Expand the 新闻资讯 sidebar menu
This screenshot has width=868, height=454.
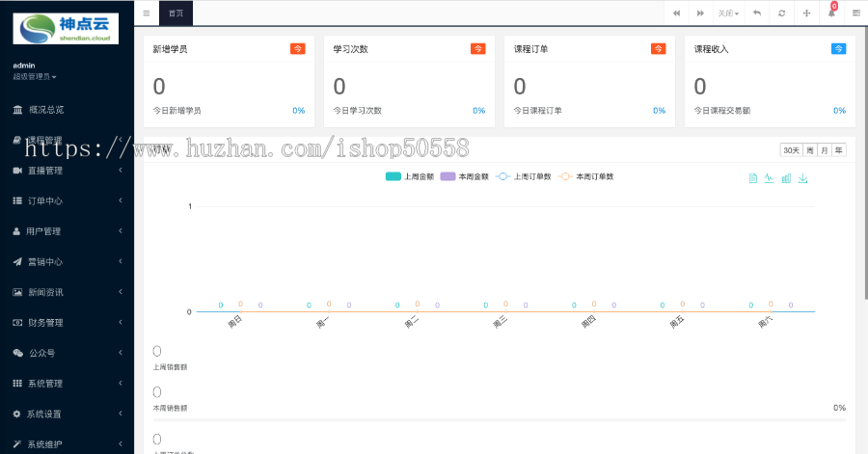(67, 292)
